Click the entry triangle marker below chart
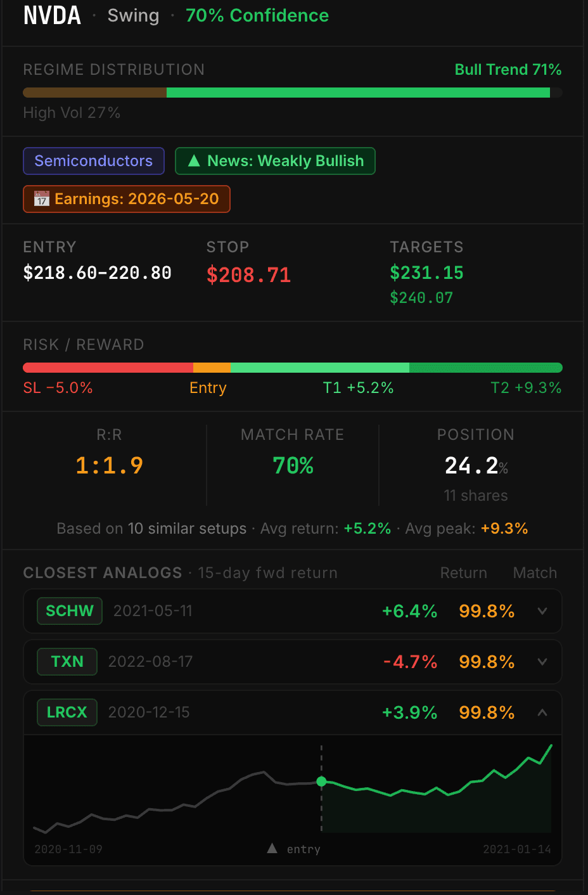Screen dimensions: 588x895 click(272, 848)
